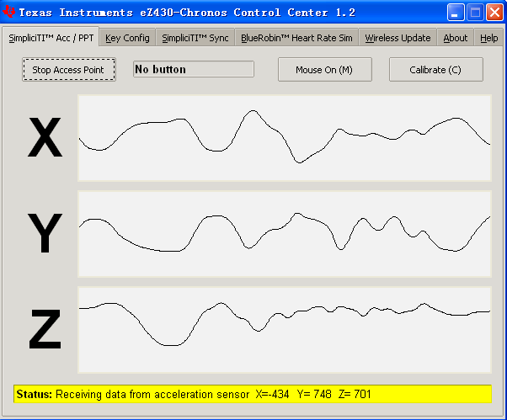Click the 'No button' status field
507x420 pixels.
[194, 69]
